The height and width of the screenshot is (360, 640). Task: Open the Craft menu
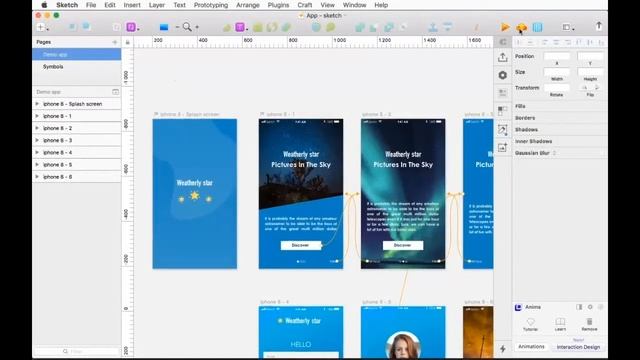coord(304,5)
